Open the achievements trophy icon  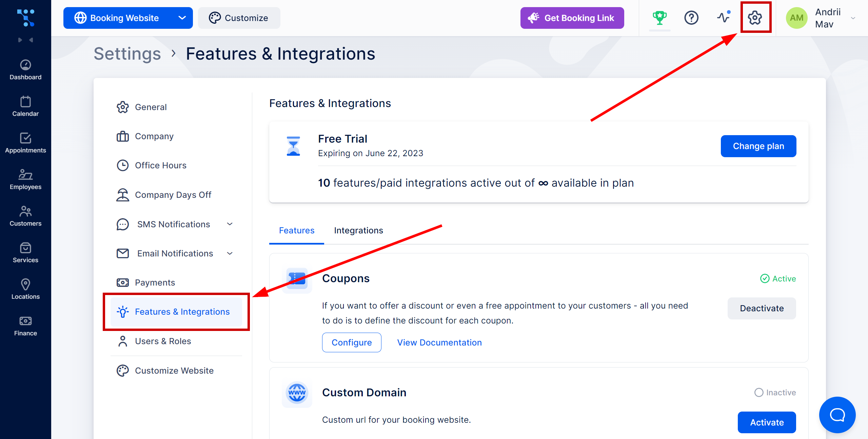coord(659,18)
